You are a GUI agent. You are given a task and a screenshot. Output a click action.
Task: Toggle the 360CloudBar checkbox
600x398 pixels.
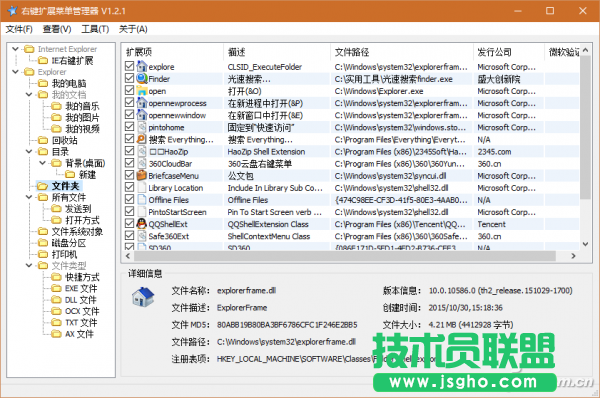[x=129, y=163]
